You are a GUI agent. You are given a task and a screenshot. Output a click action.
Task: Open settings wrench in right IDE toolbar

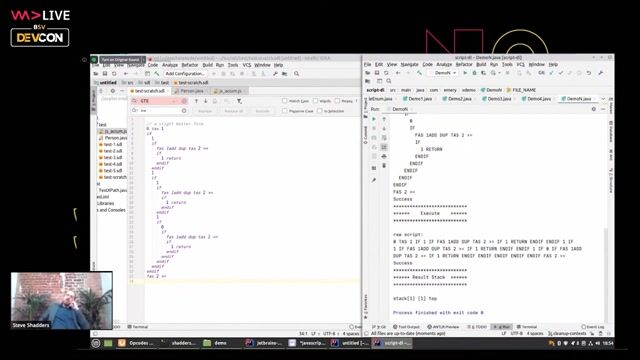[x=600, y=73]
